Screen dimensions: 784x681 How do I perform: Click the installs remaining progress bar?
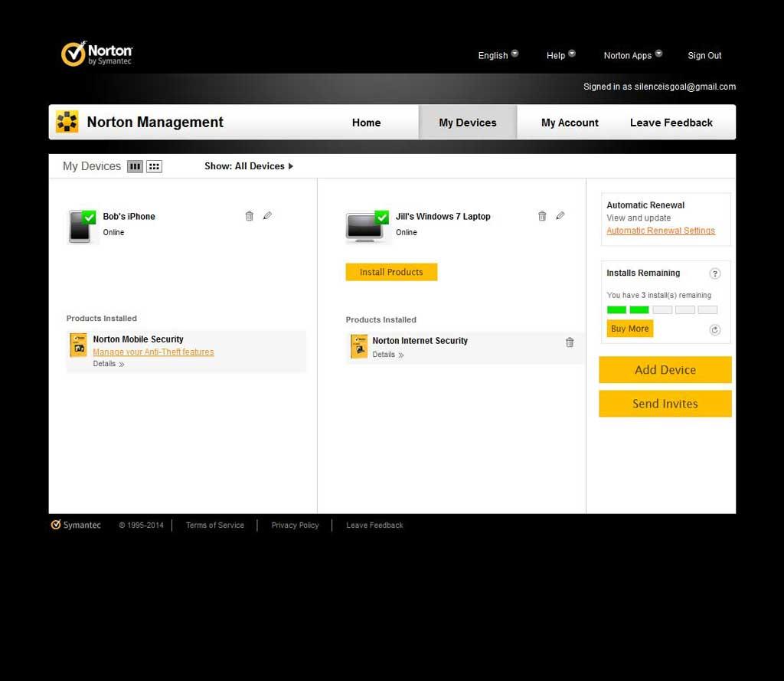(661, 310)
